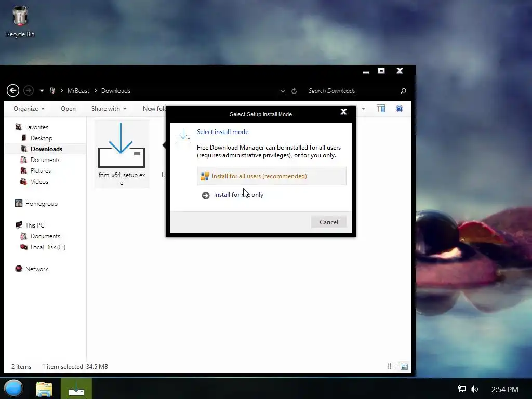Open the Organize menu

click(29, 109)
